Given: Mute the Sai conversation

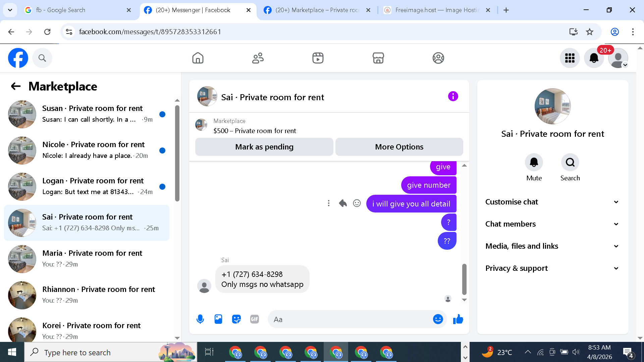Looking at the screenshot, I should pyautogui.click(x=534, y=163).
